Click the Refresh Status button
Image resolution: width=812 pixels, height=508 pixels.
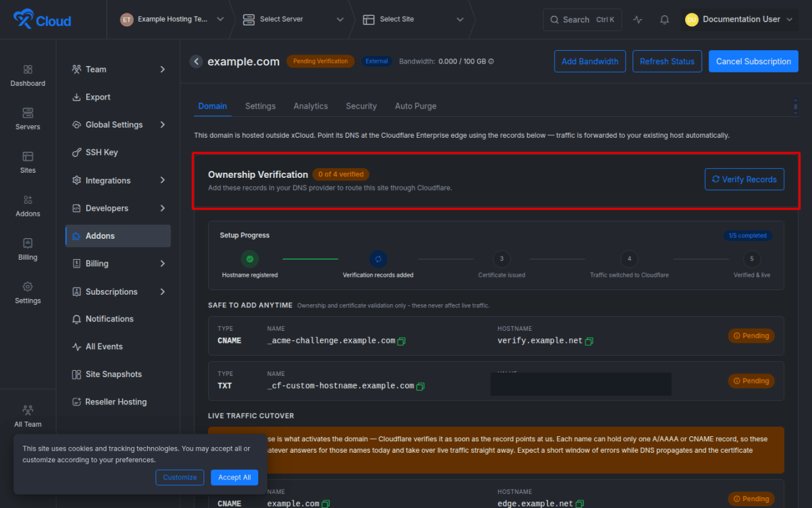point(667,62)
